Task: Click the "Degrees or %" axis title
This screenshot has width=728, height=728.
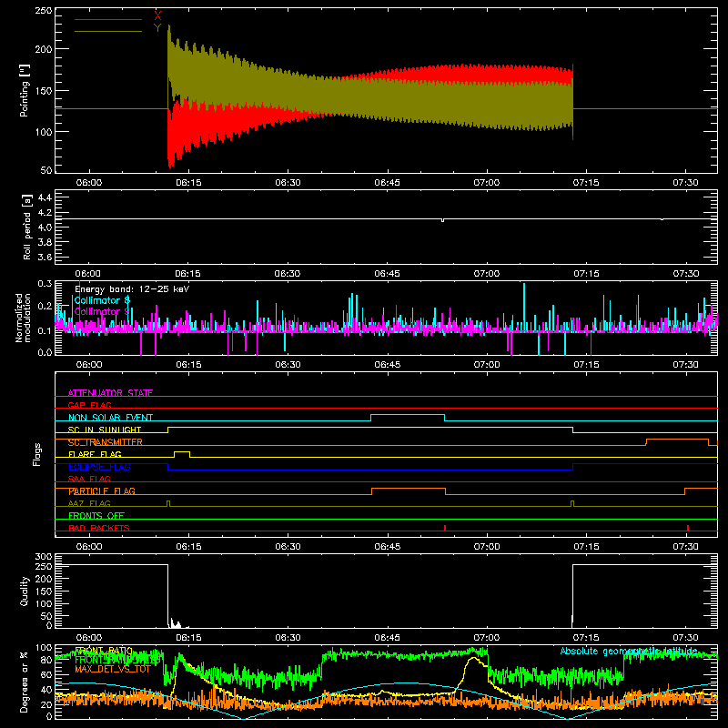Action: pyautogui.click(x=24, y=682)
